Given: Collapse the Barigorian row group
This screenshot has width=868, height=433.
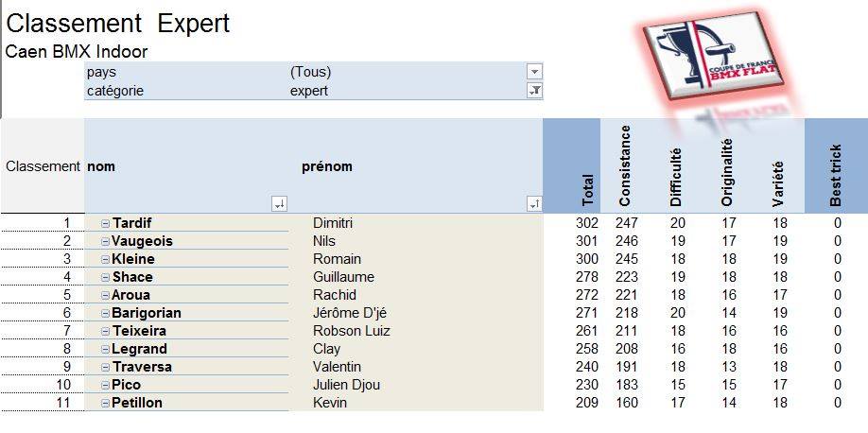Looking at the screenshot, I should click(105, 313).
